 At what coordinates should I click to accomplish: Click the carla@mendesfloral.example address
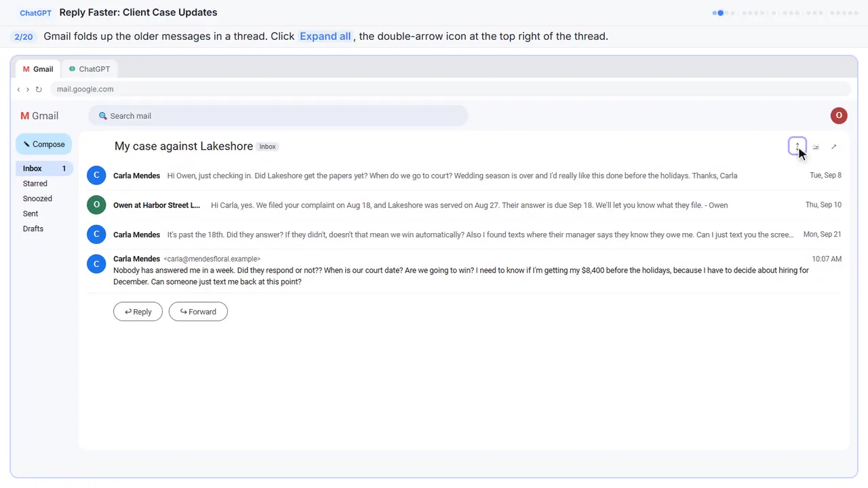coord(212,259)
